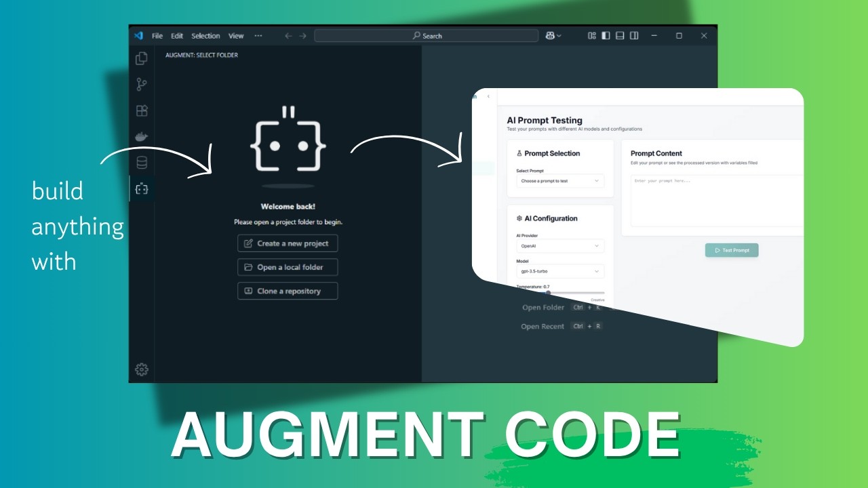Open the Source Control view

[142, 85]
